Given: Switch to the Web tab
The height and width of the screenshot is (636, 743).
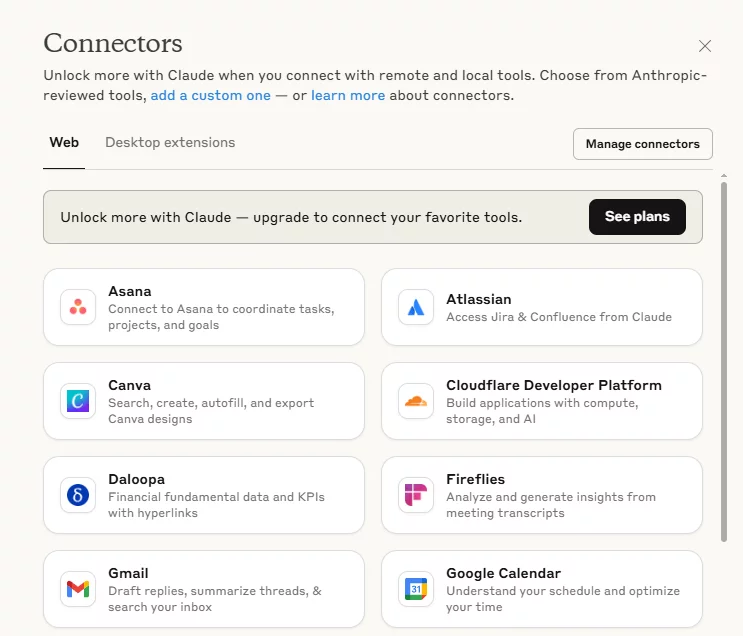Looking at the screenshot, I should [64, 143].
